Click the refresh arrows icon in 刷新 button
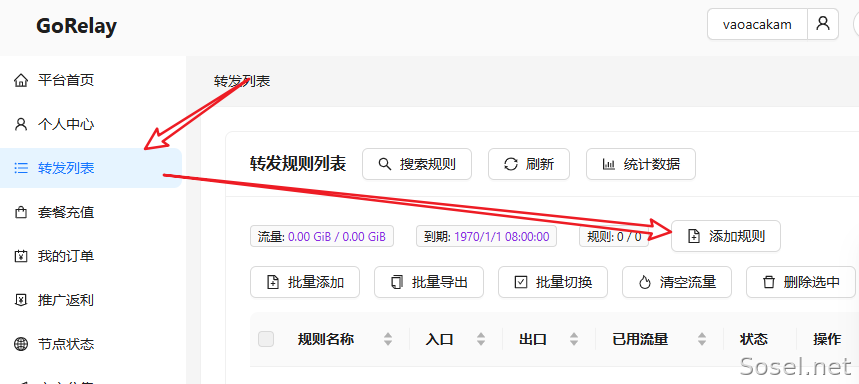 coord(511,164)
